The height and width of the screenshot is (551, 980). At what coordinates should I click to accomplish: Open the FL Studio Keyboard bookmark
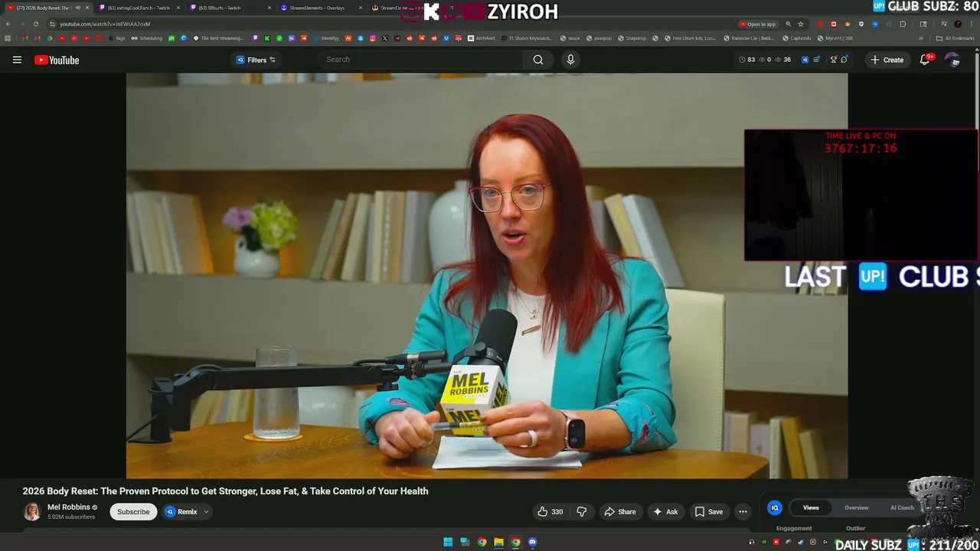point(527,38)
